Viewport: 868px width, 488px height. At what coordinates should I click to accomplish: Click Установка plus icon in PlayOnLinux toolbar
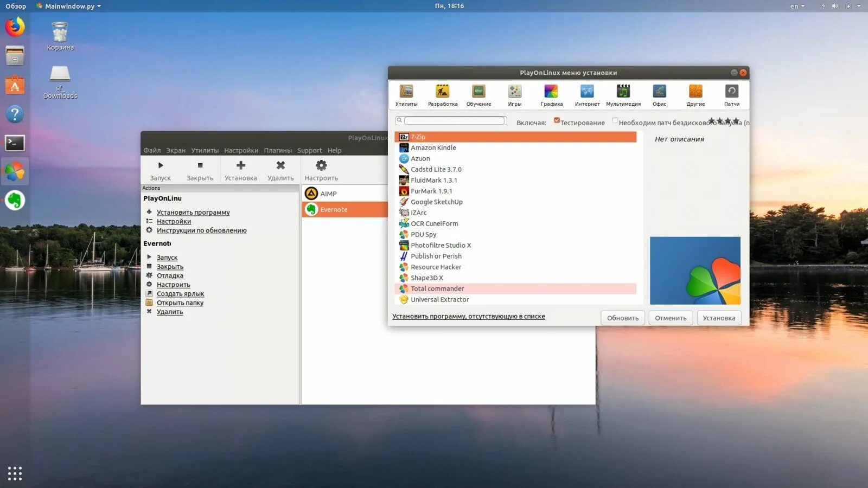tap(241, 165)
